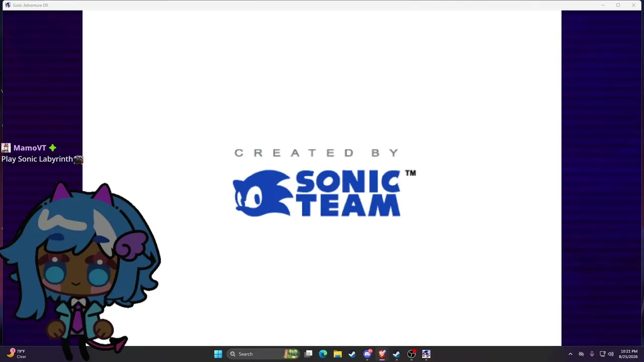Open the clock showing 10:21 PM

629,354
